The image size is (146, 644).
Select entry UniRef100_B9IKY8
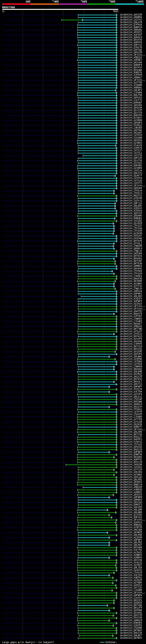tap(131, 40)
